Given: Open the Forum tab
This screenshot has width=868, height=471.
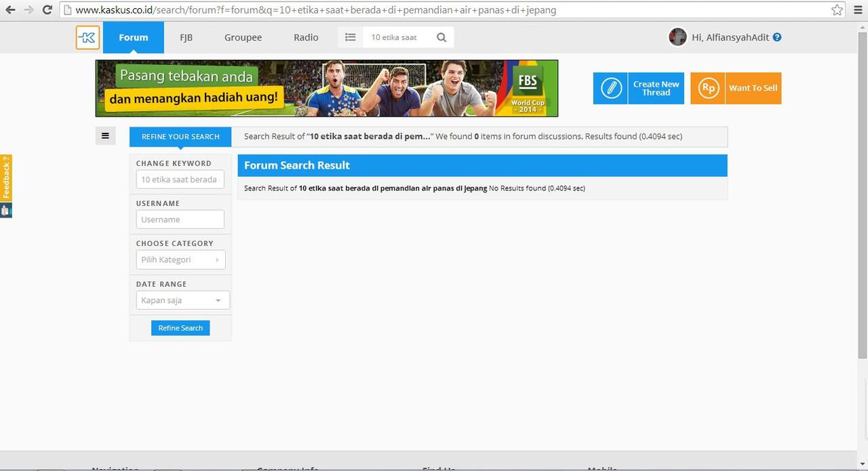Looking at the screenshot, I should point(134,37).
